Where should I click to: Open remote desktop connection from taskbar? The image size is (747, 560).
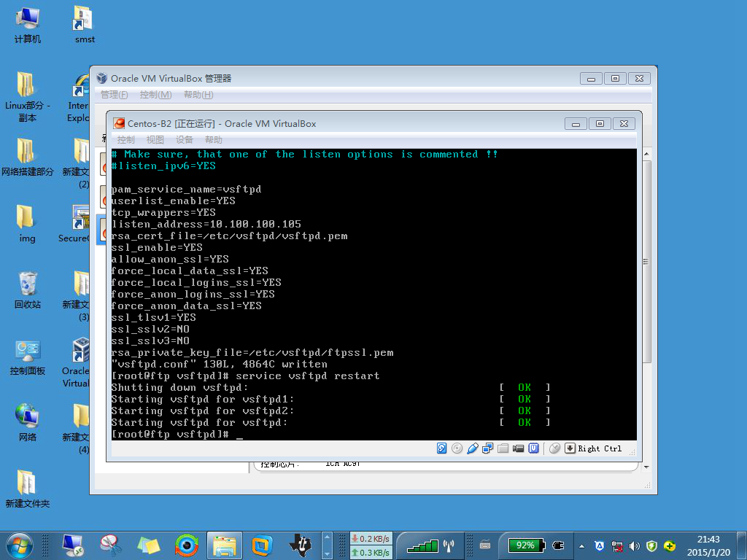[x=73, y=545]
